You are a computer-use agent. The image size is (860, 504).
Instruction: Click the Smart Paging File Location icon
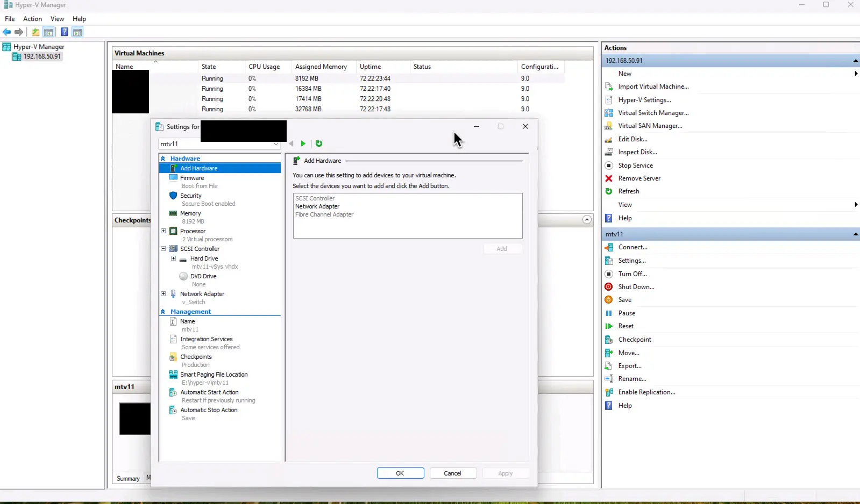pos(173,375)
